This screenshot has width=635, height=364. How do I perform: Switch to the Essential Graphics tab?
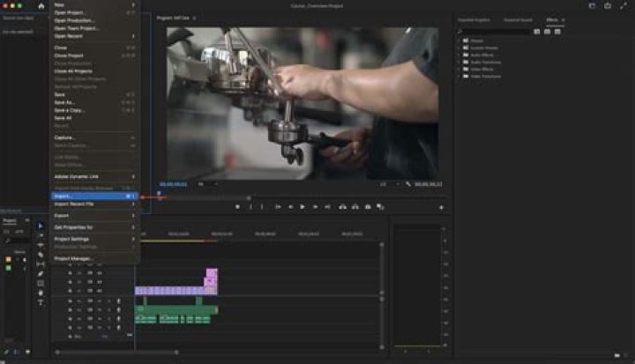tap(474, 20)
